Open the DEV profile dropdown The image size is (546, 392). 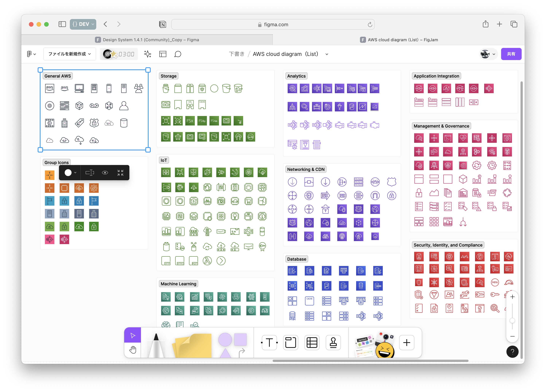click(x=83, y=24)
